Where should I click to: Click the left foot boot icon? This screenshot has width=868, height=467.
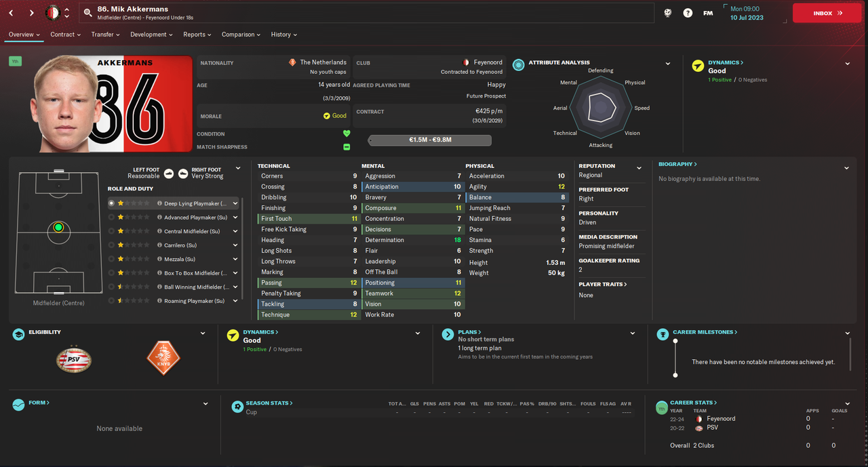click(169, 173)
